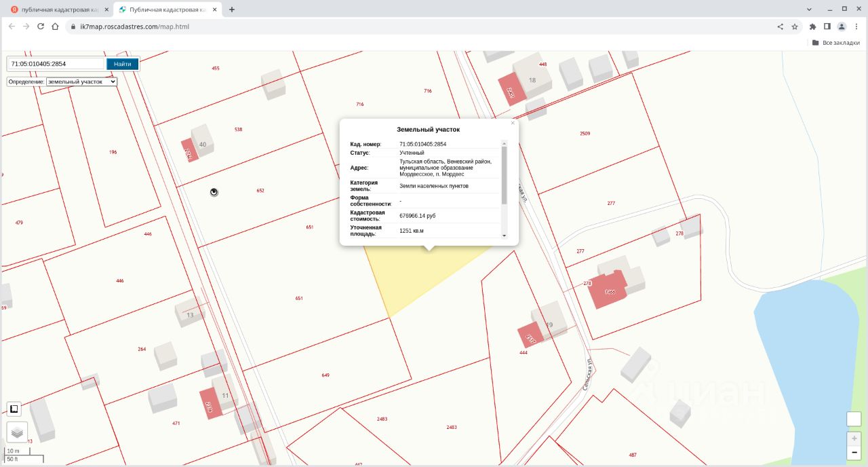Viewport: 868px width, 467px height.
Task: Expand the tab search chevron
Action: 810,9
